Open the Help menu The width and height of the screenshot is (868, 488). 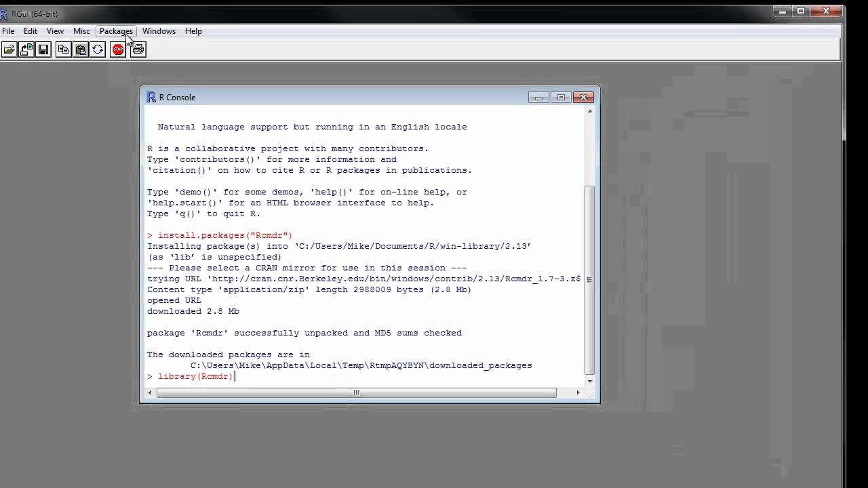pos(193,31)
